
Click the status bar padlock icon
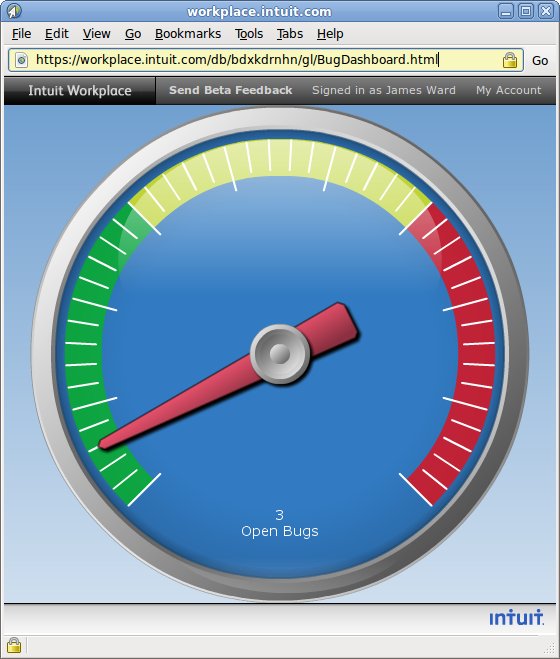point(14,644)
